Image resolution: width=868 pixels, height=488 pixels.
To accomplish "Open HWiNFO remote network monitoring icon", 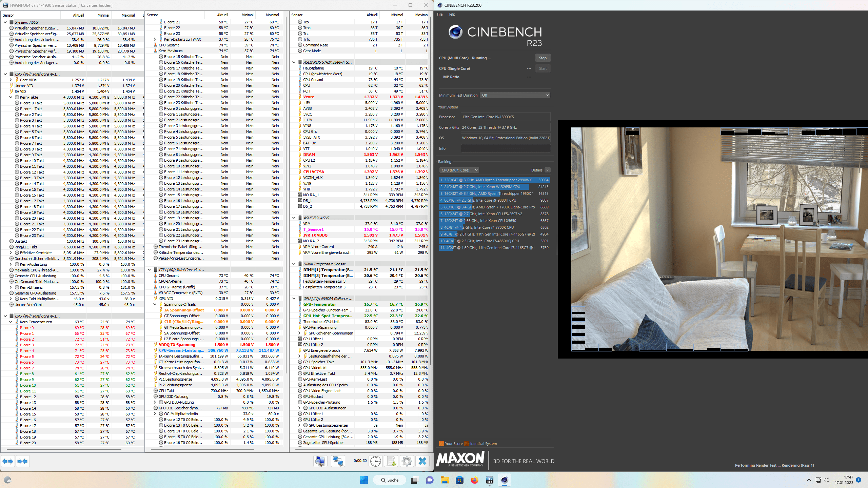I will [338, 461].
